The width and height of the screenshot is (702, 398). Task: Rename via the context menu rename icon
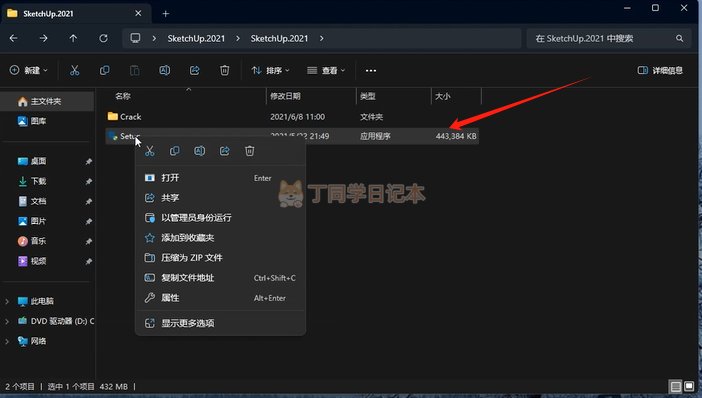[x=200, y=151]
